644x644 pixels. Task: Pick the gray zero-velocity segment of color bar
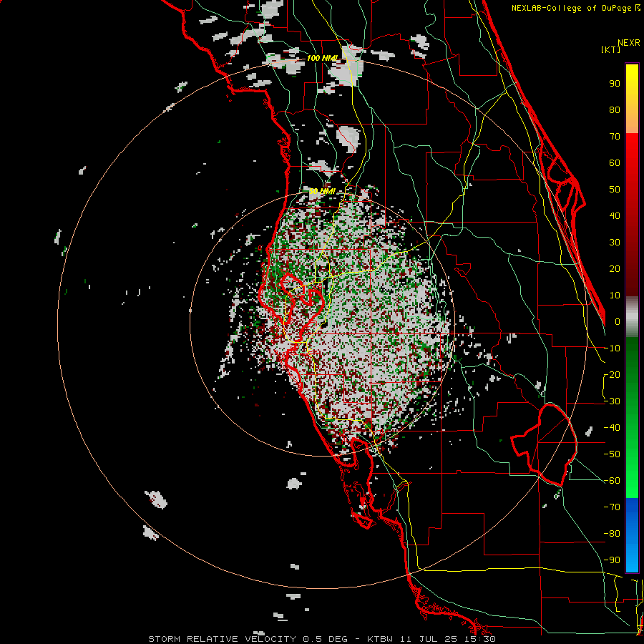(x=632, y=316)
